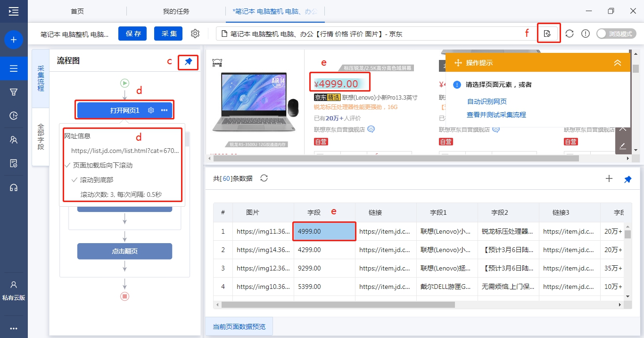This screenshot has height=338, width=644.
Task: Switch to the 首页 tab
Action: pyautogui.click(x=77, y=11)
